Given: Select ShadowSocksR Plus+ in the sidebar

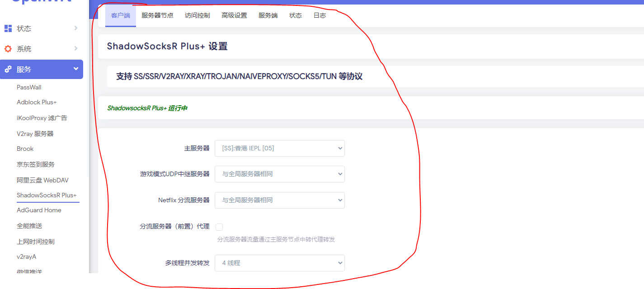Looking at the screenshot, I should [47, 195].
